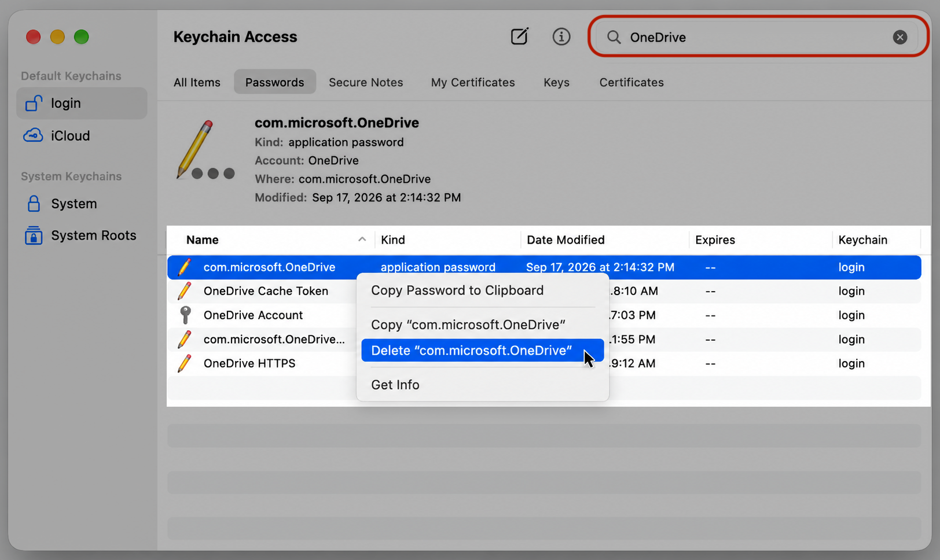Image resolution: width=940 pixels, height=560 pixels.
Task: Click the magnifying glass search icon
Action: [x=614, y=38]
